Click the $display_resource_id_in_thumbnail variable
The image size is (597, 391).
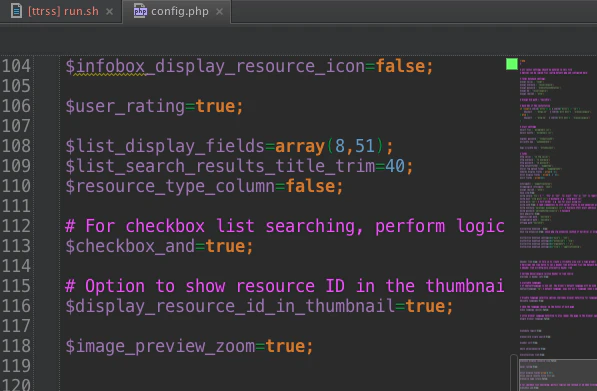tap(230, 306)
